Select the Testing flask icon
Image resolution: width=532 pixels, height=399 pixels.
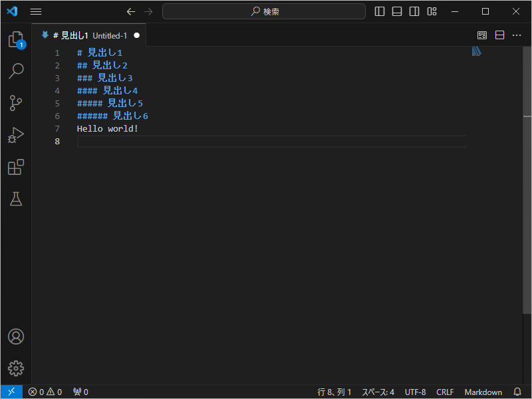pyautogui.click(x=16, y=199)
